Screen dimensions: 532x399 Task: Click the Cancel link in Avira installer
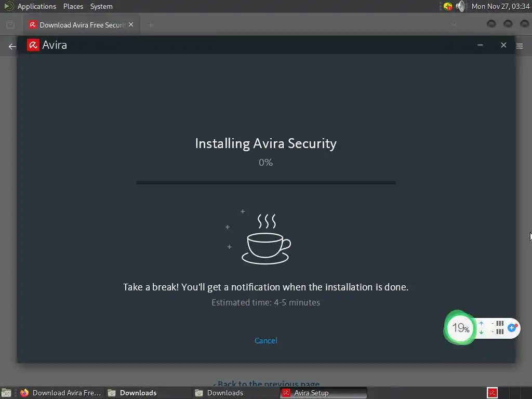[x=265, y=340]
